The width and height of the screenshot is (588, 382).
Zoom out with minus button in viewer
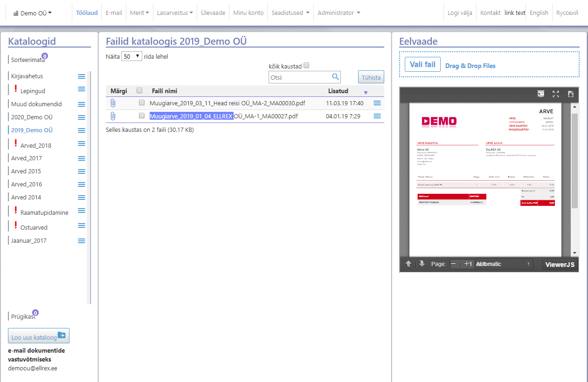[454, 264]
